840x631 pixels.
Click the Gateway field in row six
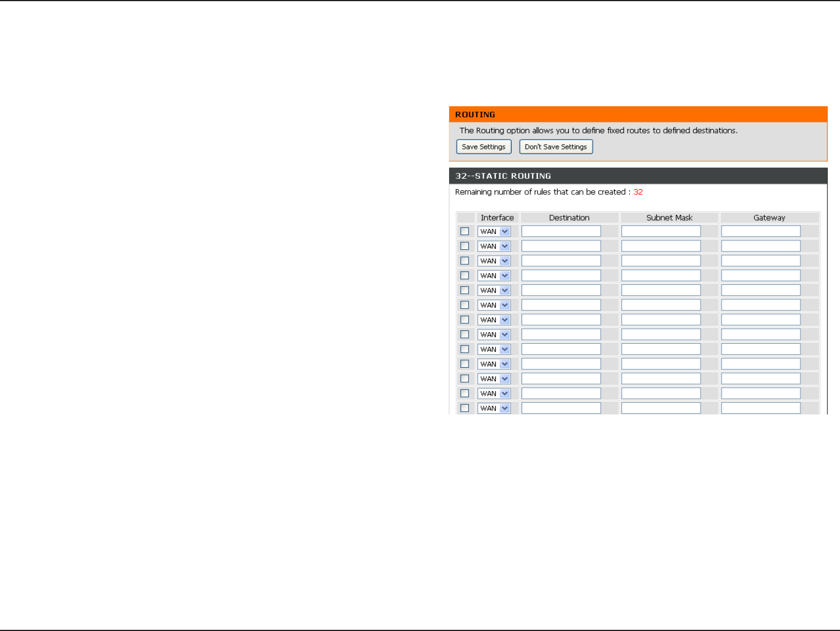[x=761, y=305]
